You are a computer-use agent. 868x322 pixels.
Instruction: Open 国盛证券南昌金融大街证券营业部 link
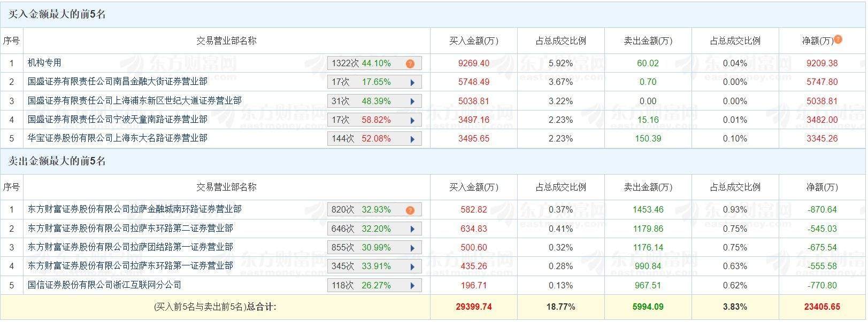point(117,82)
